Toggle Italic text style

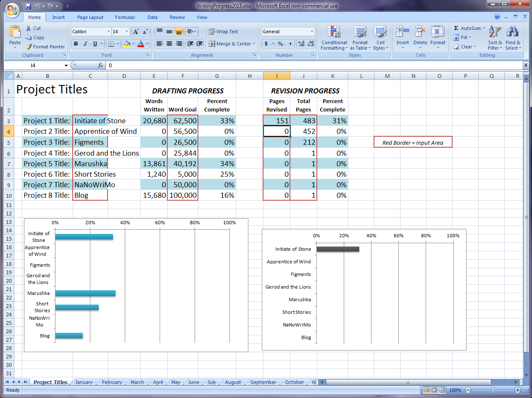point(85,44)
